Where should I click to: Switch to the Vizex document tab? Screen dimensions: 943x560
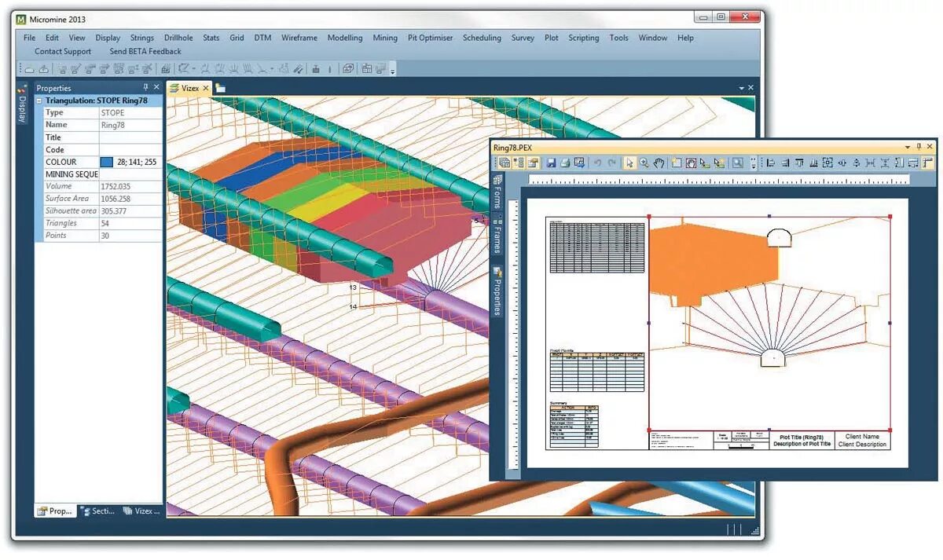click(x=189, y=88)
